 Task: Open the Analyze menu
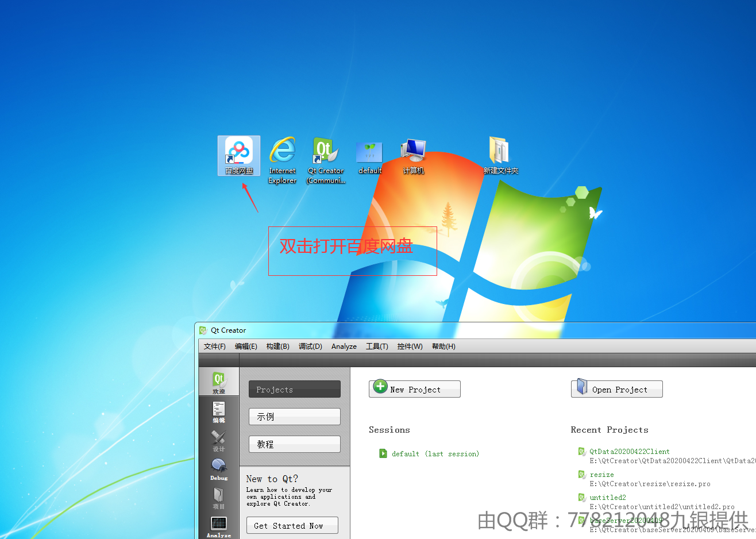pyautogui.click(x=344, y=346)
